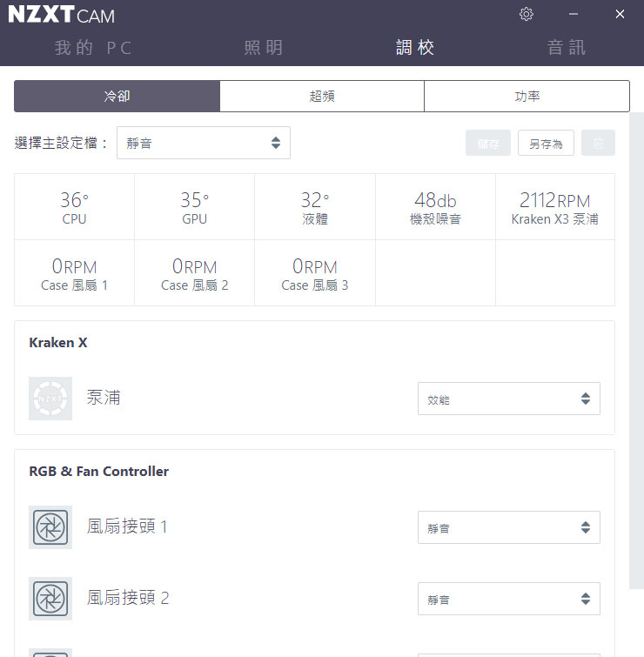The image size is (644, 657).
Task: Open the 風扇接頭 1 mode dropdown
Action: tap(509, 527)
